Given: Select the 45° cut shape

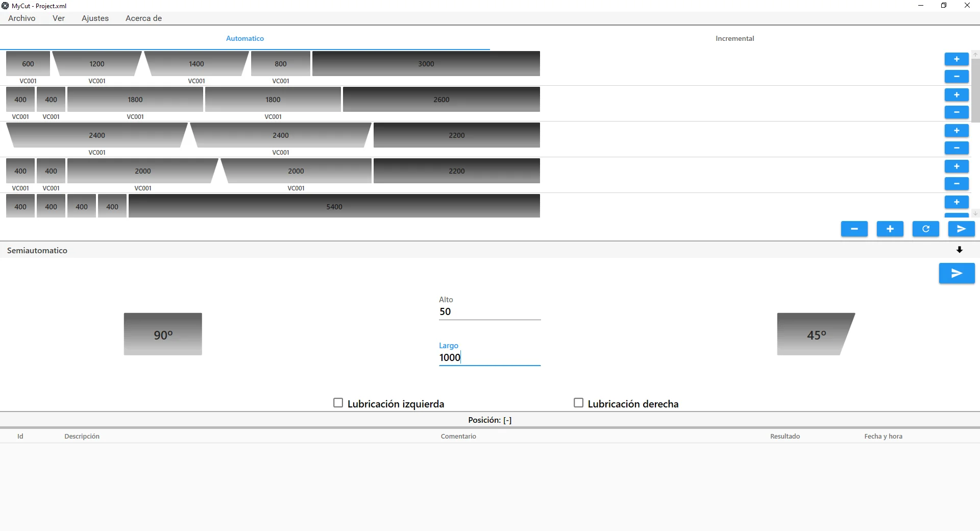Looking at the screenshot, I should (816, 334).
